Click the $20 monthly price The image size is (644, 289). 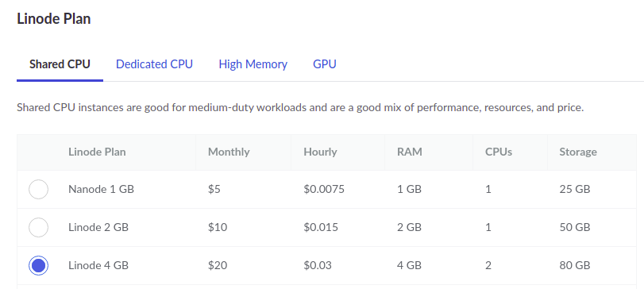tap(218, 266)
